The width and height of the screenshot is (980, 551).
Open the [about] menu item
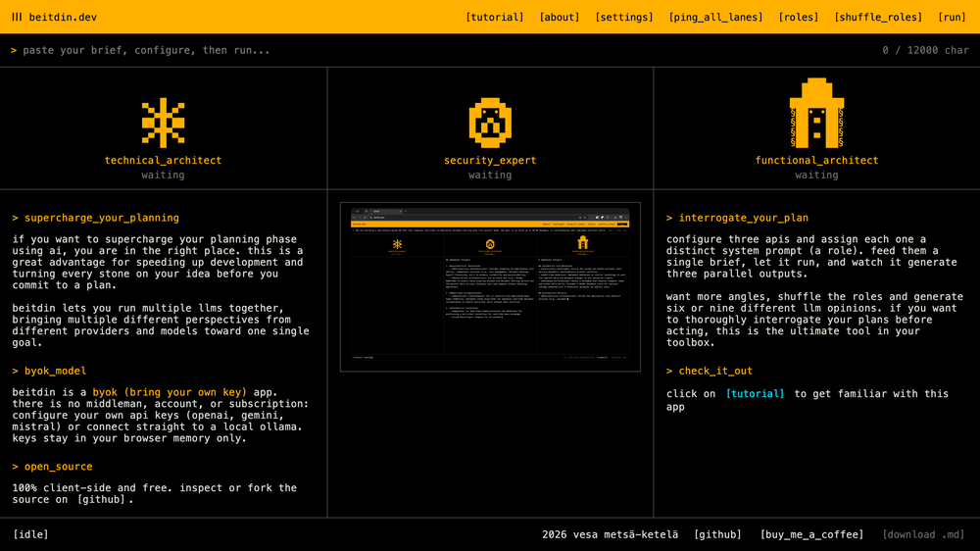pyautogui.click(x=560, y=17)
